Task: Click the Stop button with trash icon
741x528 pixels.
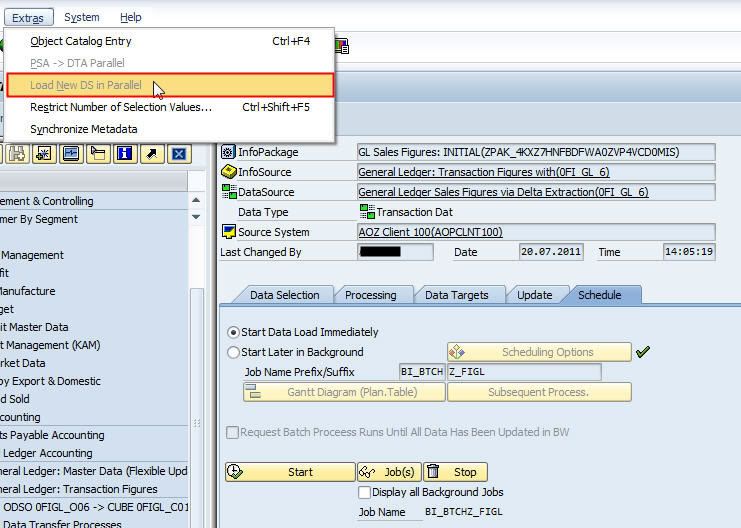Action: coord(455,472)
